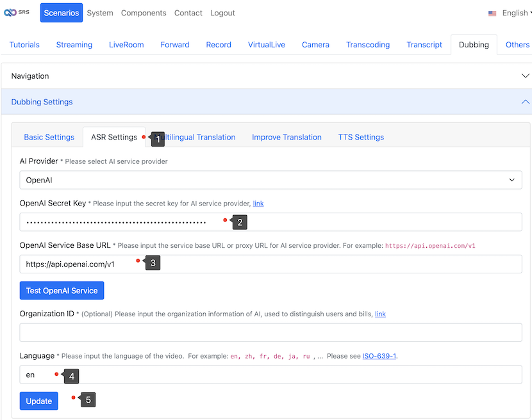The height and width of the screenshot is (420, 532).
Task: Click the Organization ID input field
Action: (x=270, y=332)
